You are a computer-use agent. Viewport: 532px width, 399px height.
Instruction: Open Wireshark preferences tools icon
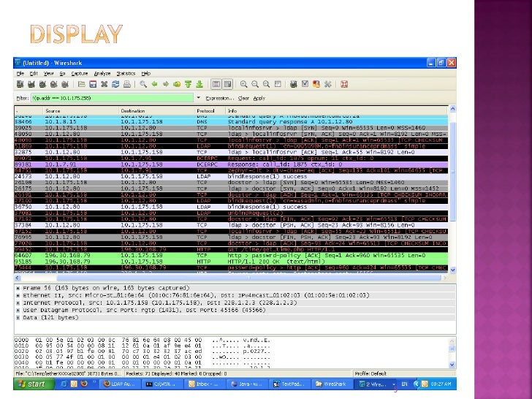pos(327,84)
